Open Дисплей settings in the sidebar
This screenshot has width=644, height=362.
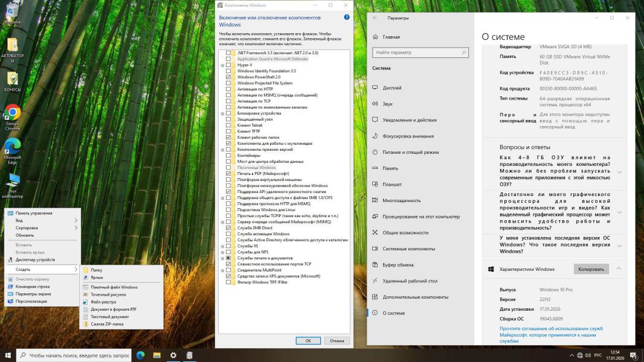[x=391, y=87]
